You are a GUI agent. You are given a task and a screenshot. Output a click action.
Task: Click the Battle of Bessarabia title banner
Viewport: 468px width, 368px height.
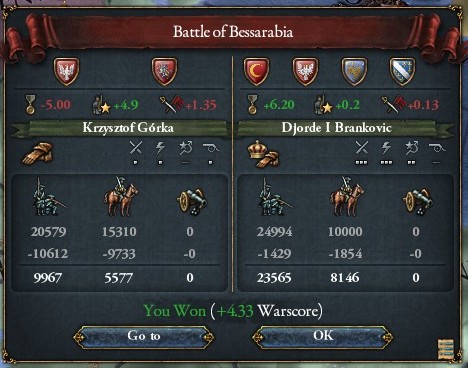point(233,32)
